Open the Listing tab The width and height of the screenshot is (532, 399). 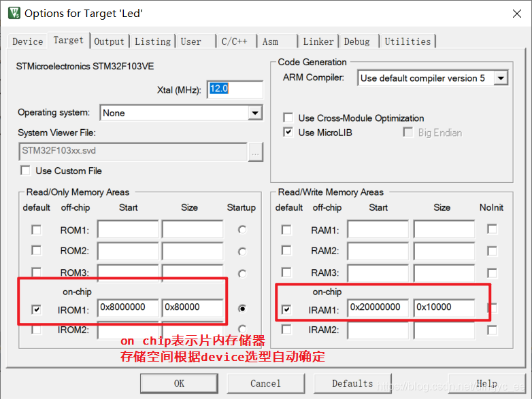(x=152, y=41)
